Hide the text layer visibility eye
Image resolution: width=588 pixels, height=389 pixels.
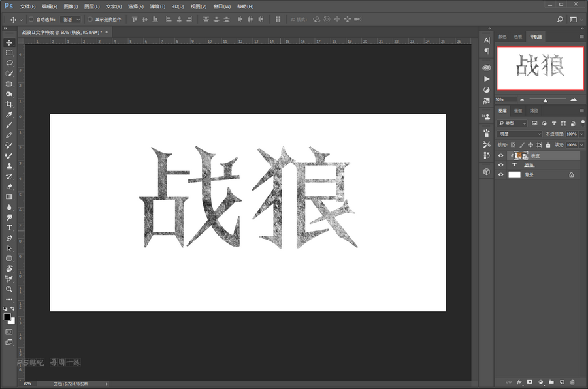tap(500, 165)
